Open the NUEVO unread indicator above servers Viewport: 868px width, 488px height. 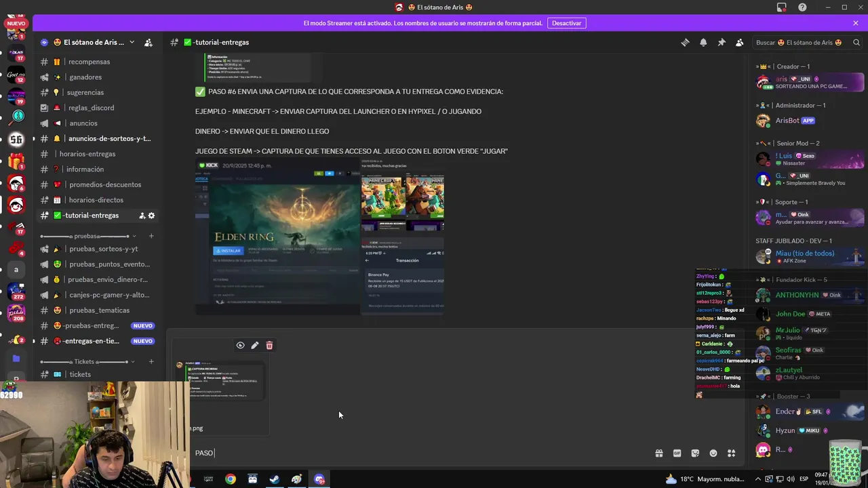tap(16, 23)
